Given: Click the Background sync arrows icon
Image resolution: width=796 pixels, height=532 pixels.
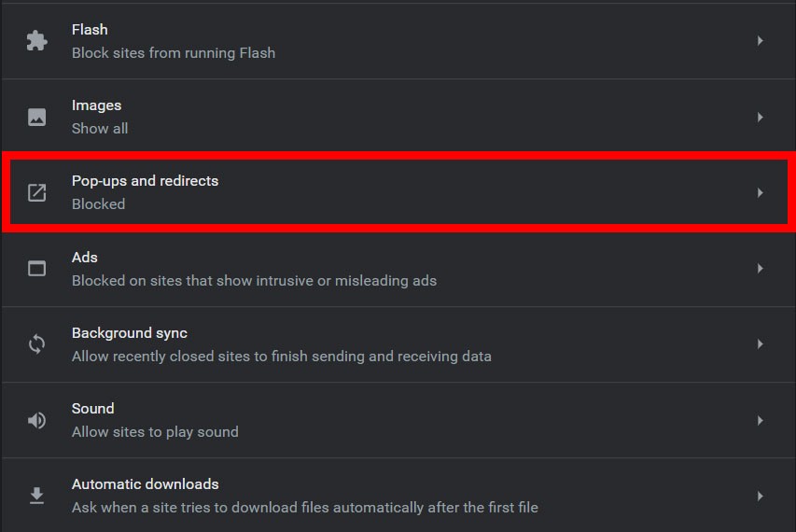Looking at the screenshot, I should click(x=36, y=344).
